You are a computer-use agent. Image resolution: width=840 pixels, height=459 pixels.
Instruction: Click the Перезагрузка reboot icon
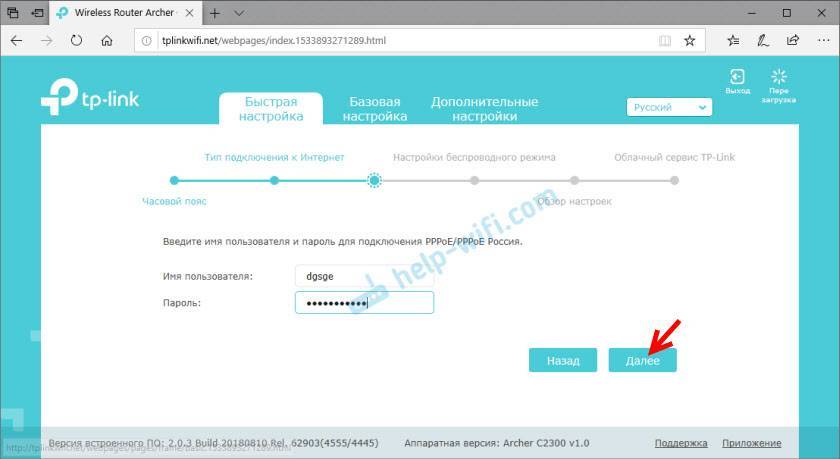(779, 85)
